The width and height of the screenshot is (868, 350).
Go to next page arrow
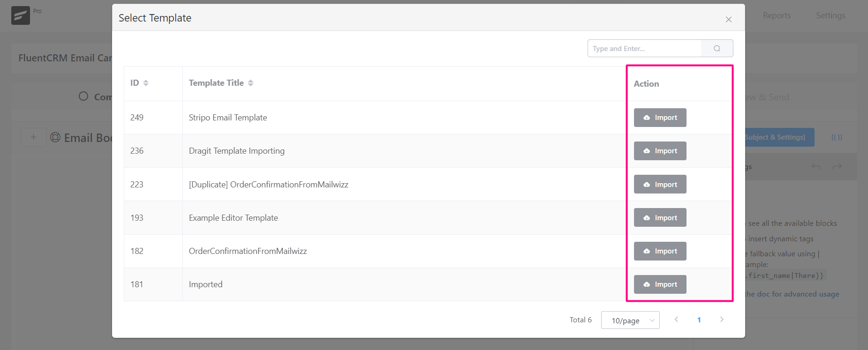point(722,320)
